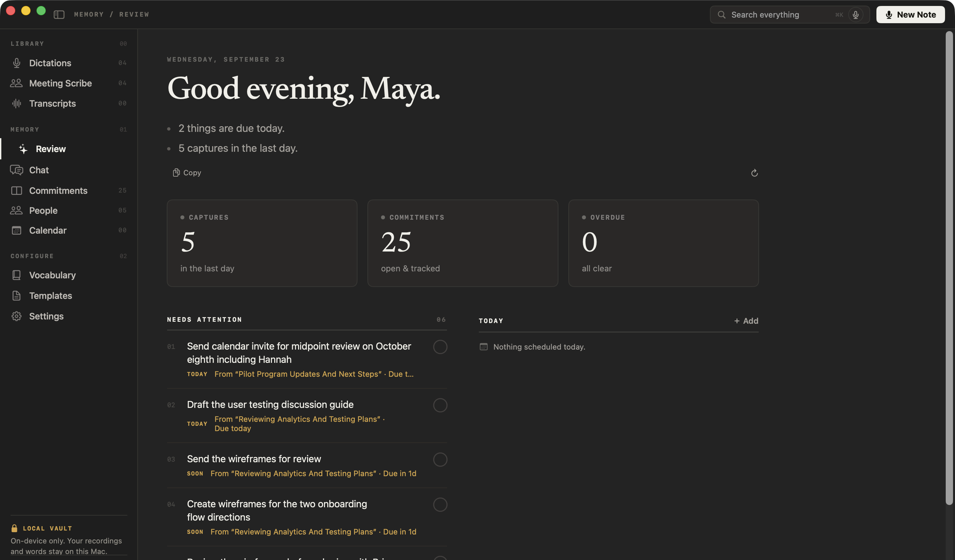
Task: Select the Review sparkle item
Action: click(x=69, y=149)
